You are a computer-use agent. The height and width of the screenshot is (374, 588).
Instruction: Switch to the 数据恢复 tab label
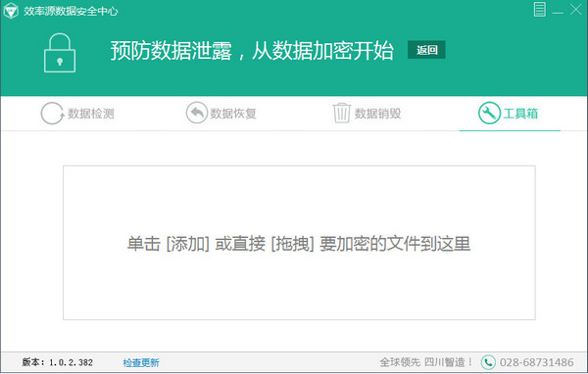point(233,114)
